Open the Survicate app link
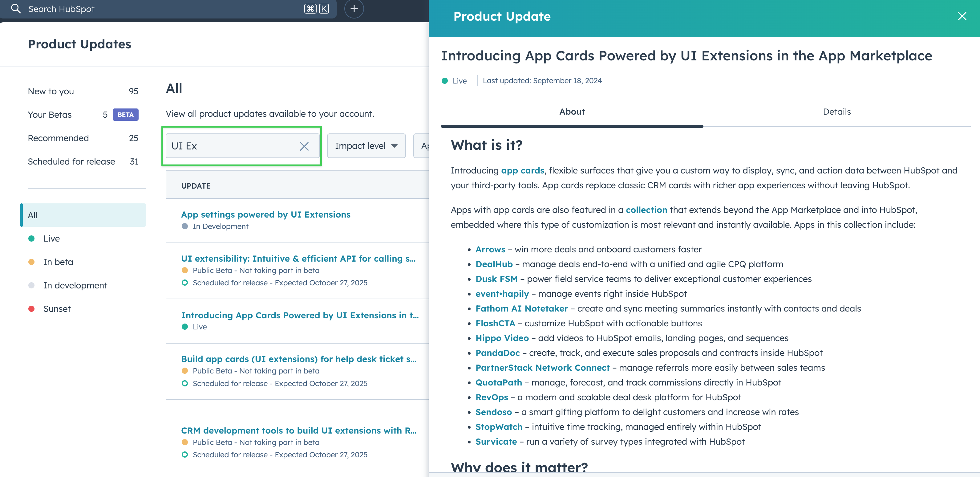980x477 pixels. coord(496,442)
